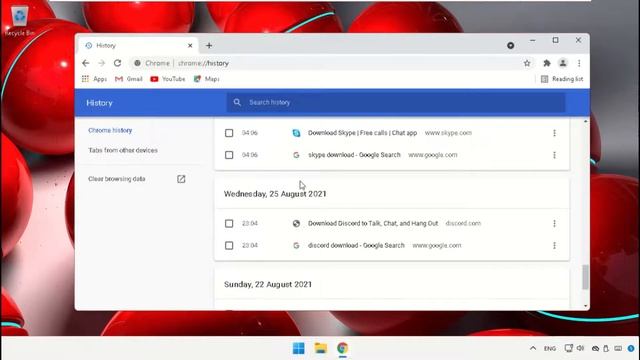Close the History tab
Screen dimensions: 640x360
pyautogui.click(x=190, y=46)
